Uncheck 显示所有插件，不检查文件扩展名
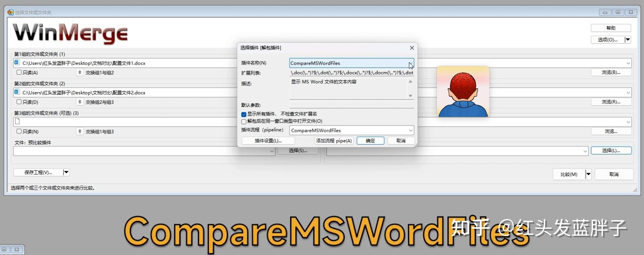This screenshot has height=255, width=644. click(244, 114)
